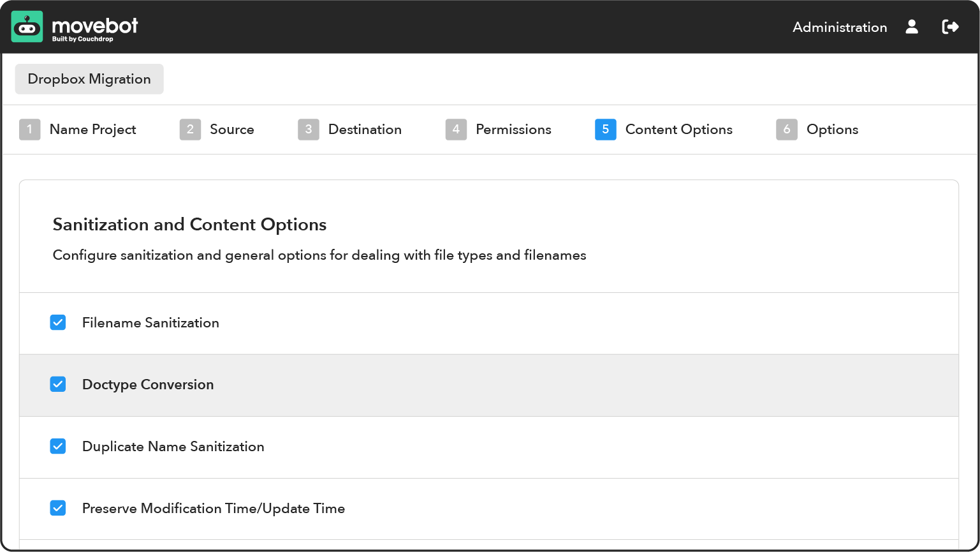Screen dimensions: 980x552
Task: Open the Destination step tab
Action: tap(365, 130)
